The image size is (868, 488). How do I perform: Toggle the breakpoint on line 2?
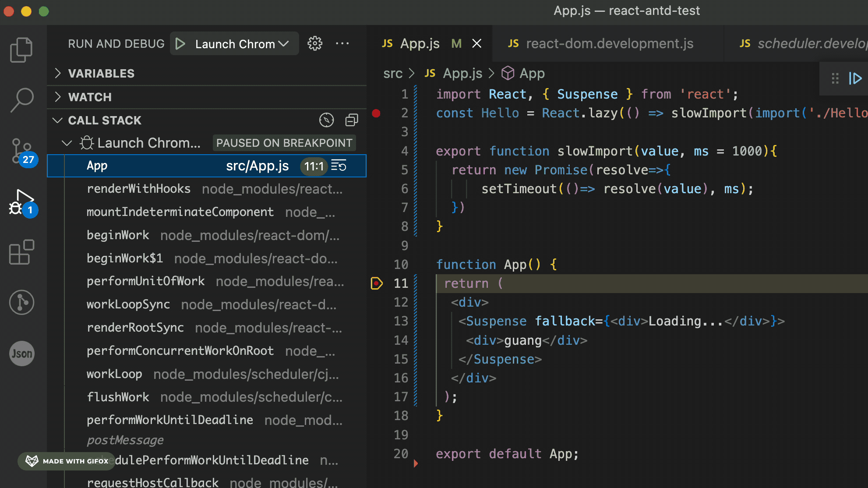pos(376,113)
